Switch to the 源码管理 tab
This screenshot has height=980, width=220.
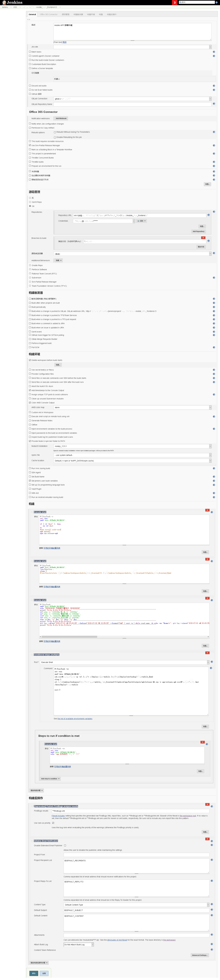(65, 14)
